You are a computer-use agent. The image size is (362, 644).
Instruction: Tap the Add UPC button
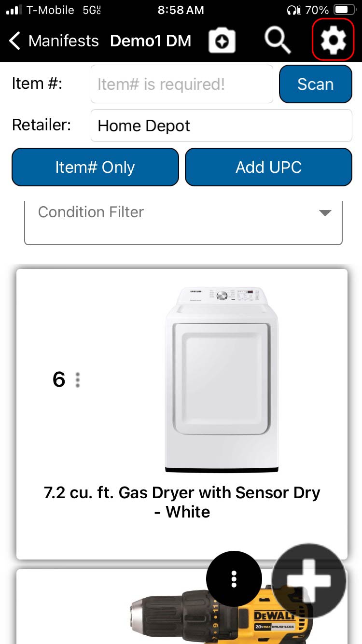click(x=268, y=167)
